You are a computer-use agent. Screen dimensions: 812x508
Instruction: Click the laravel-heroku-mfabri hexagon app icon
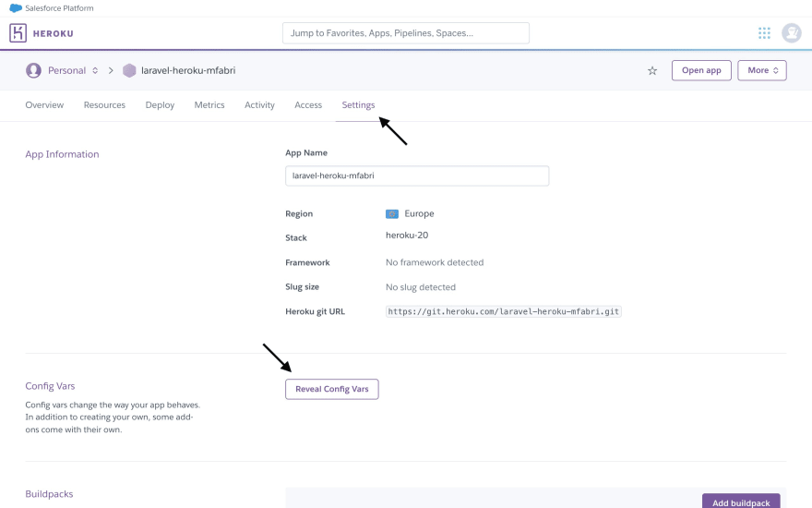[129, 70]
